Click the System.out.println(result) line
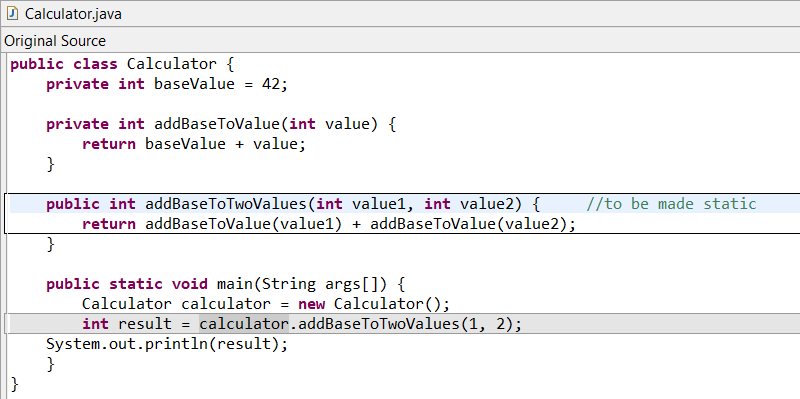This screenshot has width=800, height=399. pyautogui.click(x=167, y=344)
